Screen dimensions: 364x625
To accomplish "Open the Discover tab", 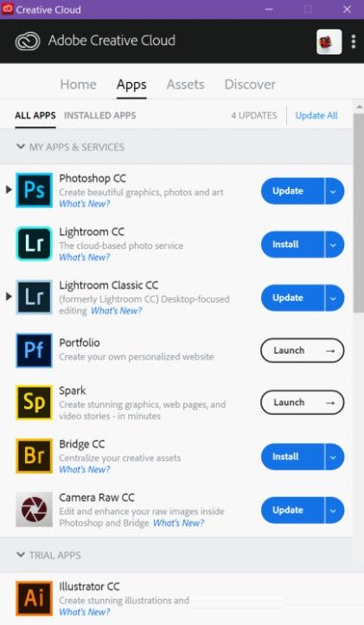I will [x=250, y=85].
